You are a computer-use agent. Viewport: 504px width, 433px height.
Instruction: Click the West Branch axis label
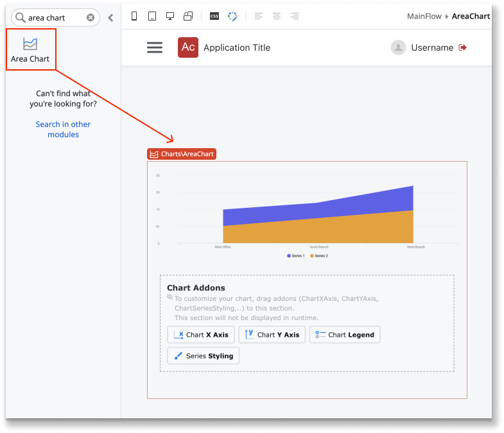pyautogui.click(x=416, y=247)
